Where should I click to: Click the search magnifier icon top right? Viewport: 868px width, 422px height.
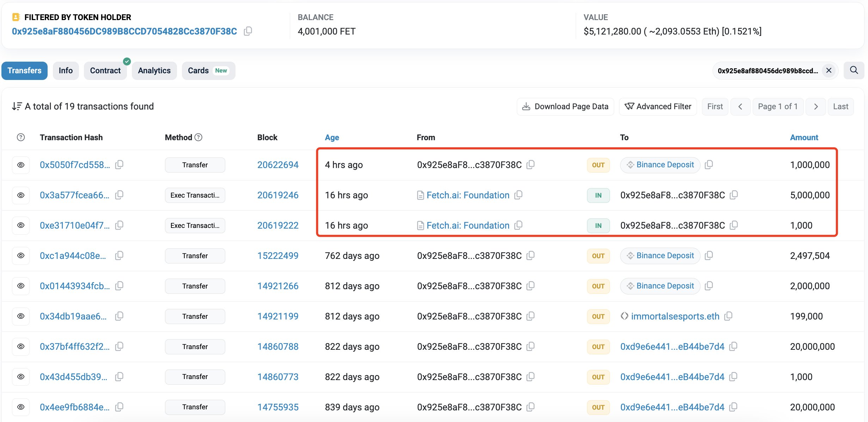(854, 70)
